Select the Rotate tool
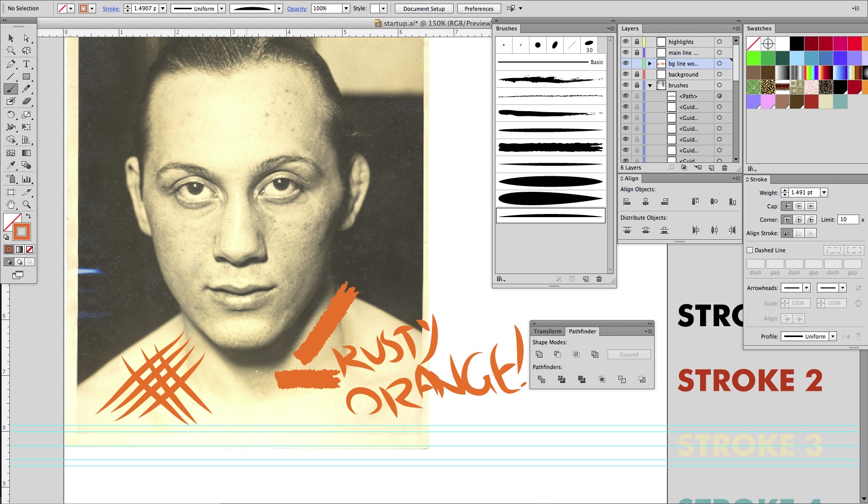 click(11, 115)
